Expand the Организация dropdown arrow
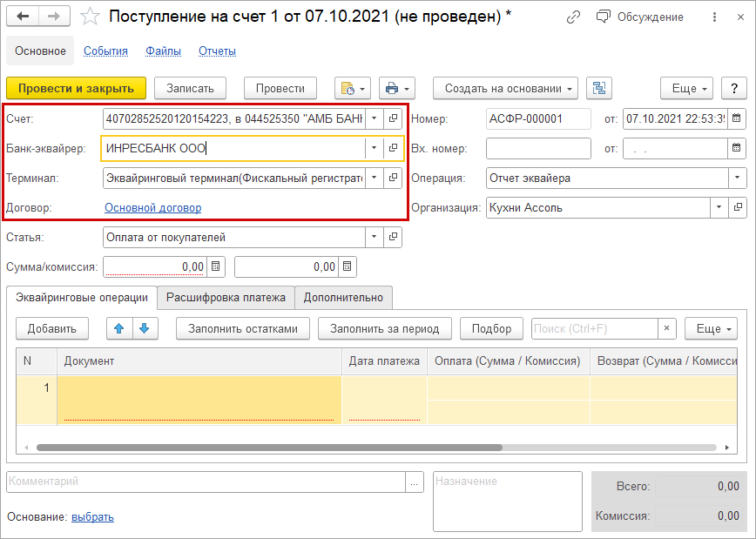This screenshot has width=756, height=539. pyautogui.click(x=719, y=208)
